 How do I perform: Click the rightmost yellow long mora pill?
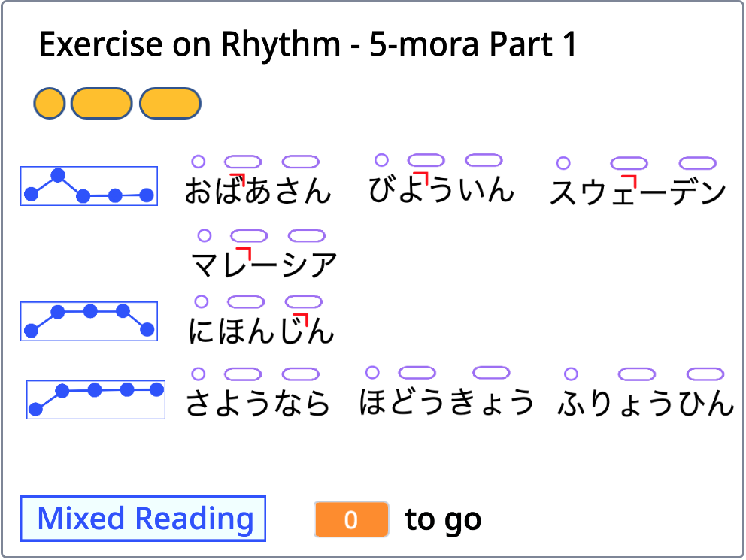170,104
